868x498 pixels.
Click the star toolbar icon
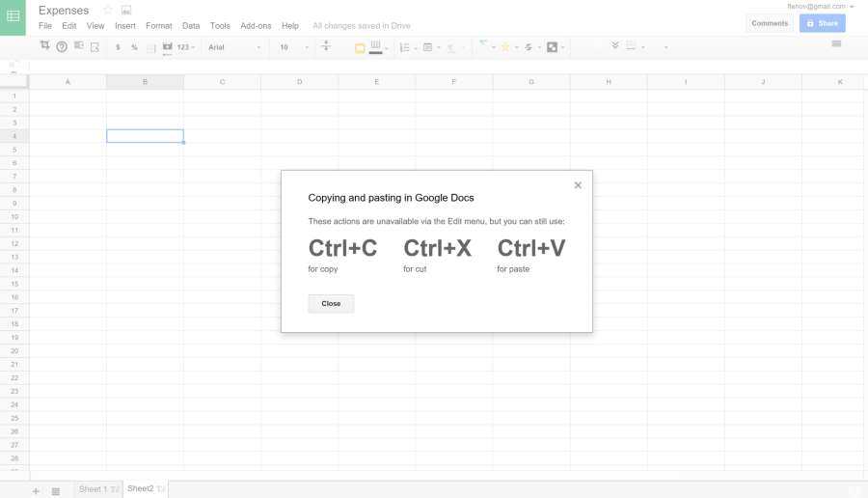click(504, 47)
